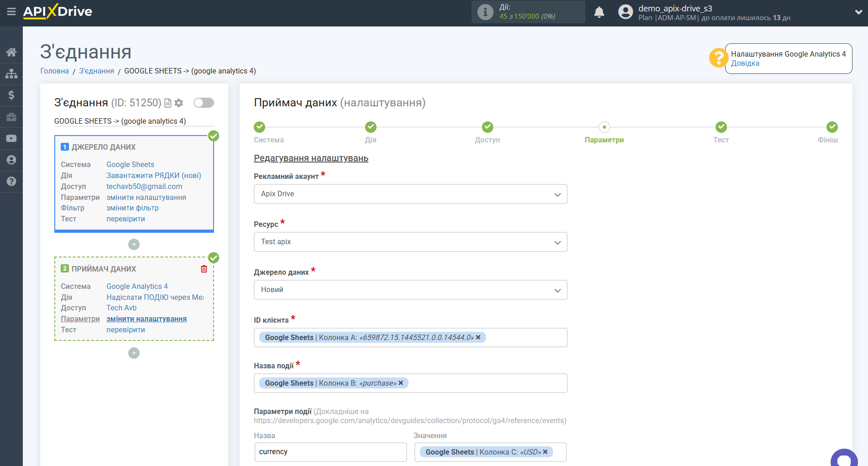
Task: Click source змінити налаштування link
Action: point(146,197)
